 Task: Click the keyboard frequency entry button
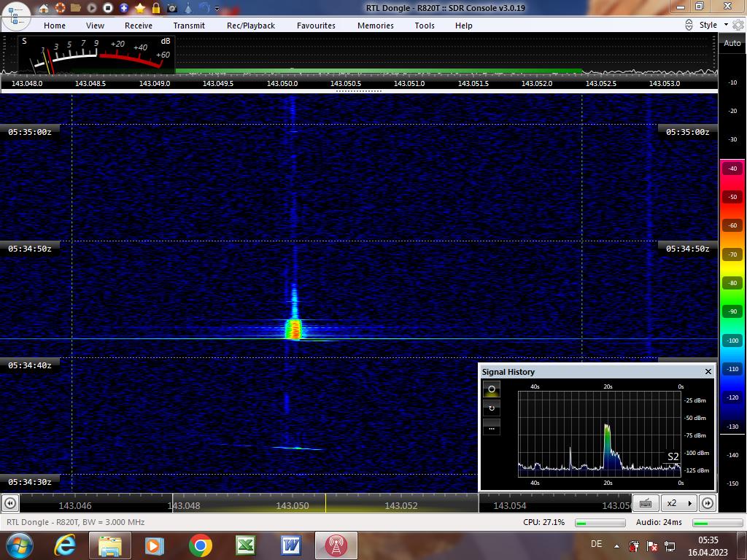coord(646,503)
